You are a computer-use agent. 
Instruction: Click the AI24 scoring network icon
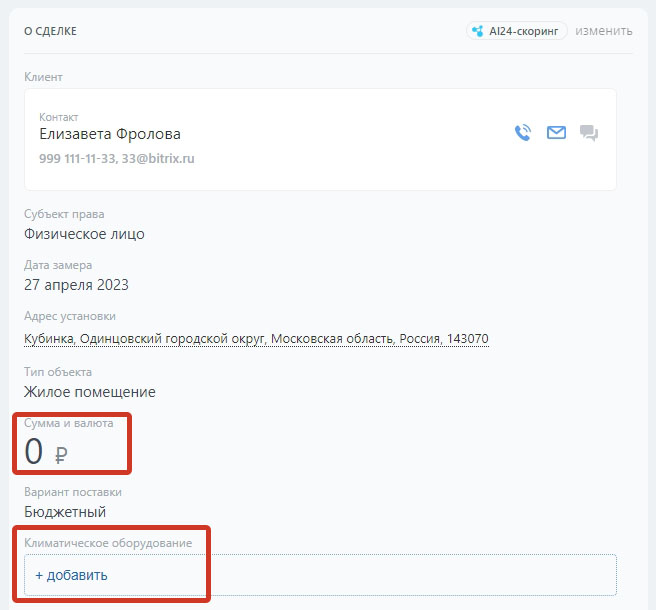click(x=478, y=31)
